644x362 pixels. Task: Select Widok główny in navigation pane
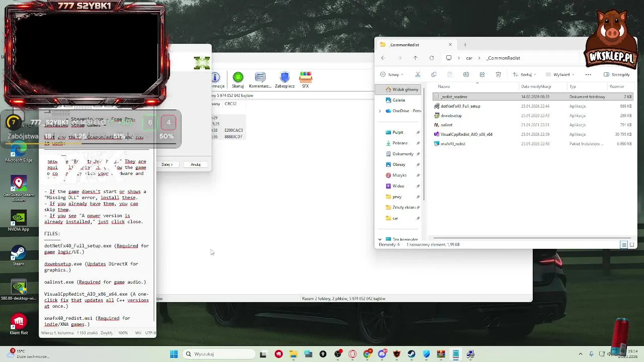coord(399,89)
